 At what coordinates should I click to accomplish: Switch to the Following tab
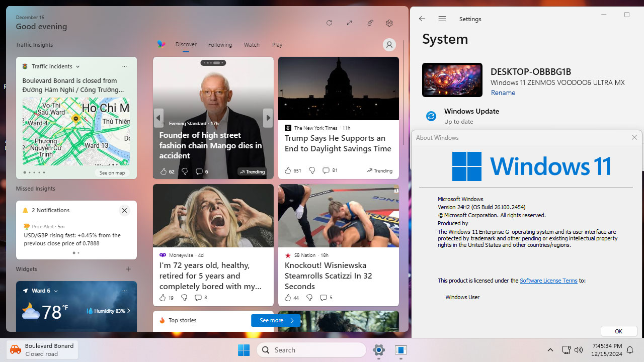click(220, 45)
